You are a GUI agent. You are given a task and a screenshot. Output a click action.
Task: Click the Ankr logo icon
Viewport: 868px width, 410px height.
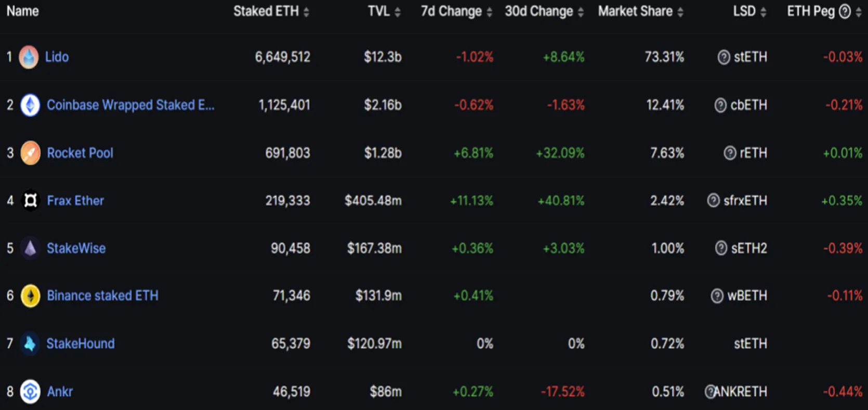(x=30, y=392)
